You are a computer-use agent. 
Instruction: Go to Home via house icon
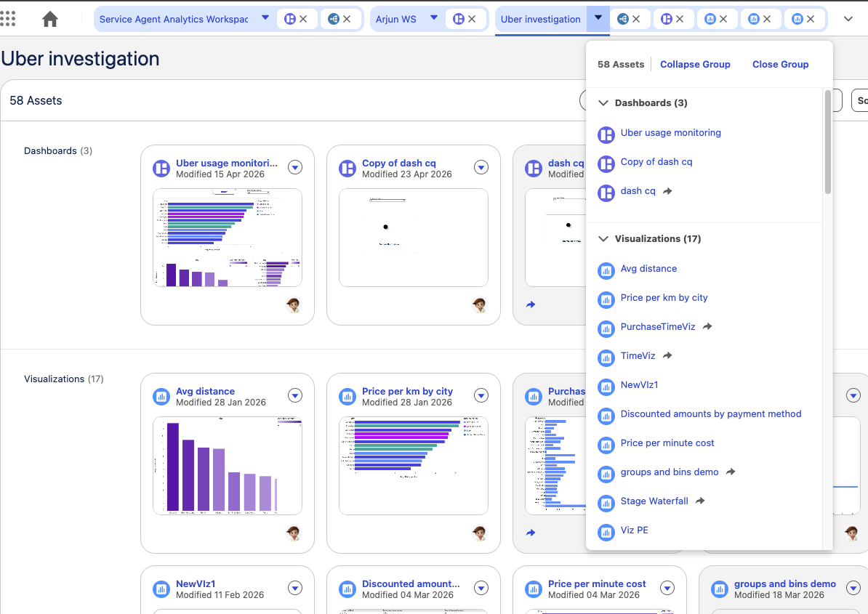click(x=50, y=20)
